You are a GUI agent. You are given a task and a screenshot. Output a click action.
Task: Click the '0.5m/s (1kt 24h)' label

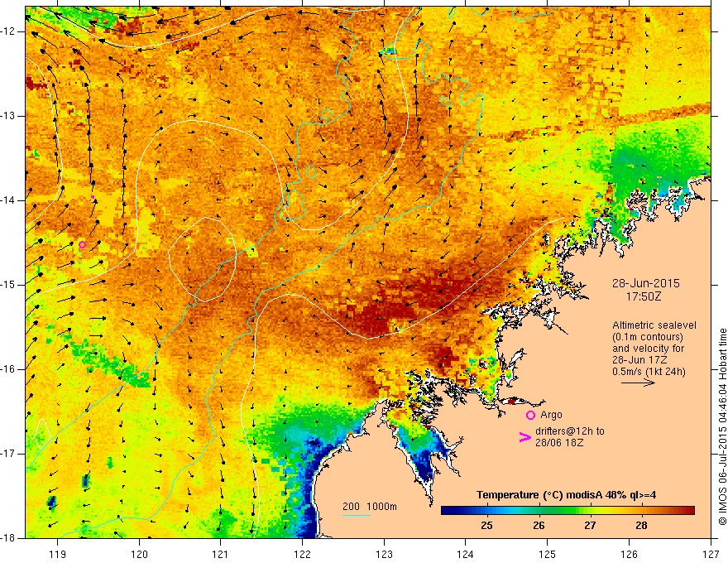(x=649, y=372)
